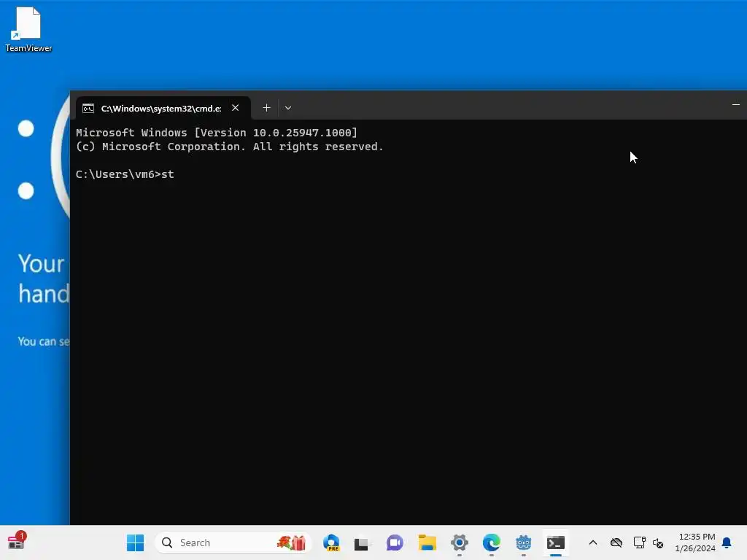Launch the chat app from the taskbar
747x560 pixels.
pos(395,542)
